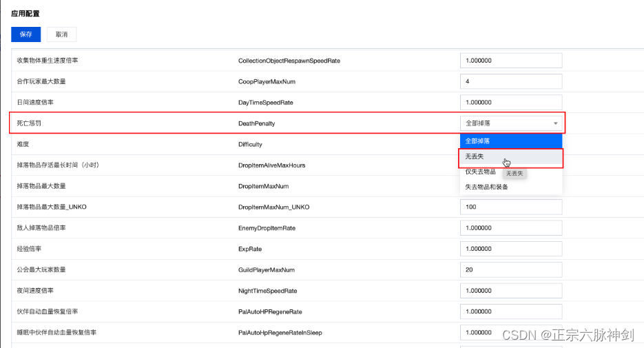Image resolution: width=644 pixels, height=348 pixels.
Task: Edit DropItemMaxNum_UNKO value field
Action: click(511, 207)
